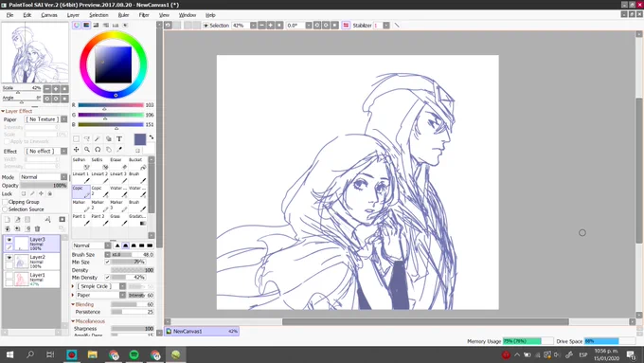This screenshot has height=363, width=644.
Task: Choose the Copic 2 brush
Action: [99, 191]
